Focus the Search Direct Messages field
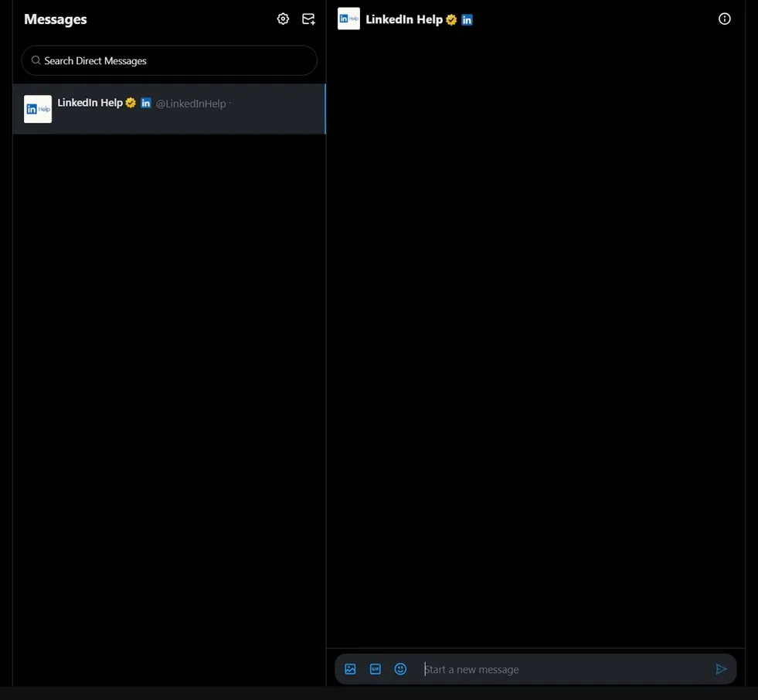The image size is (758, 700). 169,60
